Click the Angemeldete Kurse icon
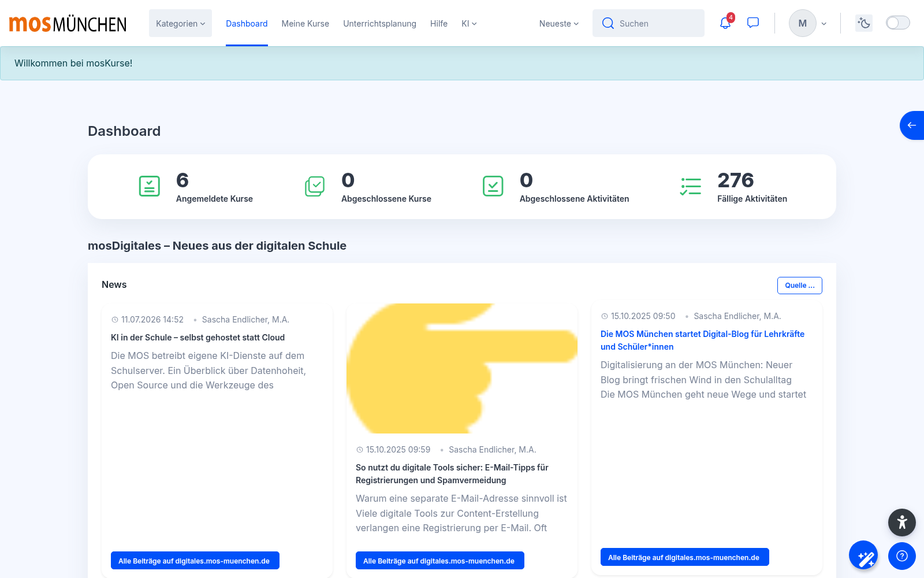The image size is (924, 578). point(150,186)
